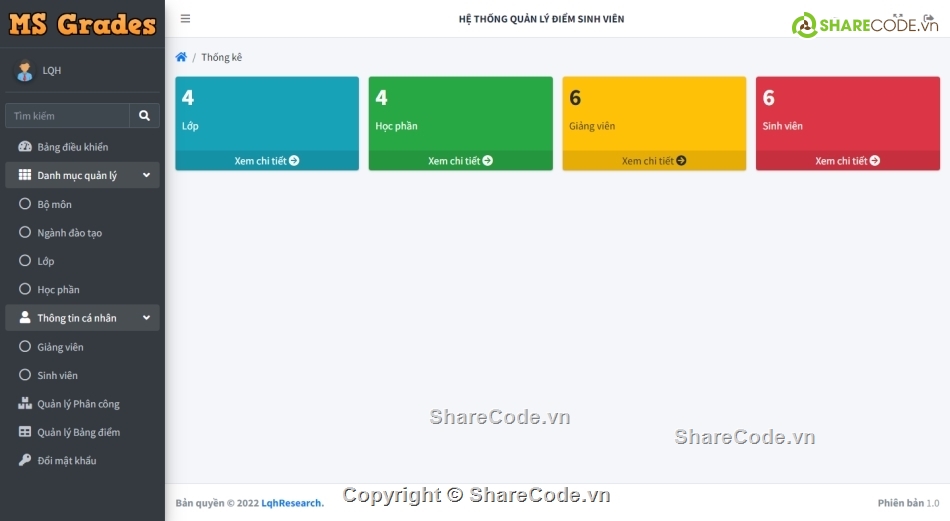This screenshot has width=950, height=521.
Task: Select the Bộ môn circle item
Action: pyautogui.click(x=26, y=204)
